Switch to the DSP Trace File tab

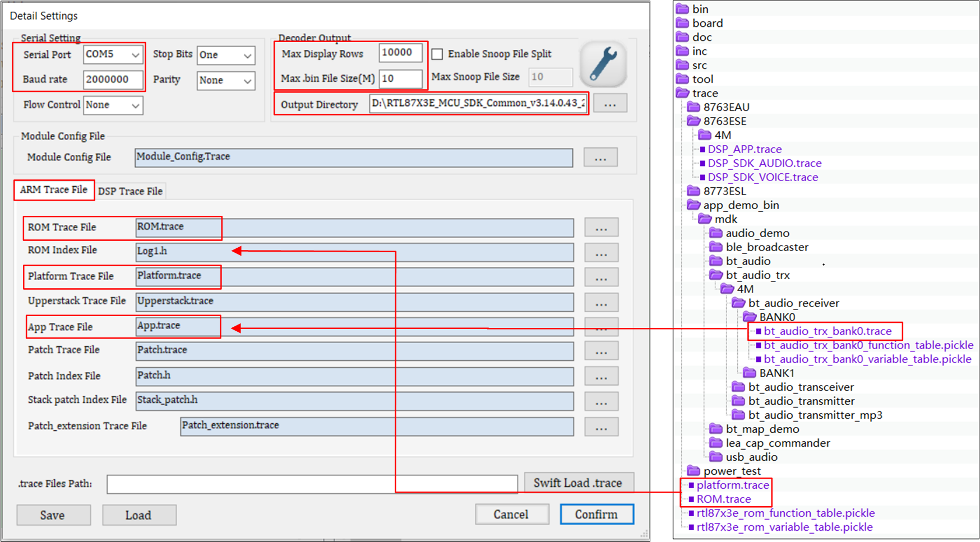point(130,191)
